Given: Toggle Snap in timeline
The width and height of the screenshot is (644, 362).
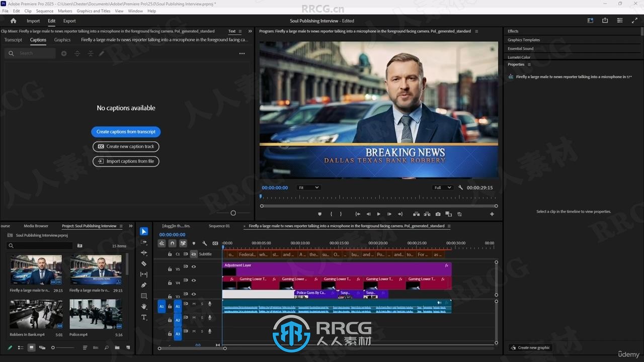Looking at the screenshot, I should [172, 243].
